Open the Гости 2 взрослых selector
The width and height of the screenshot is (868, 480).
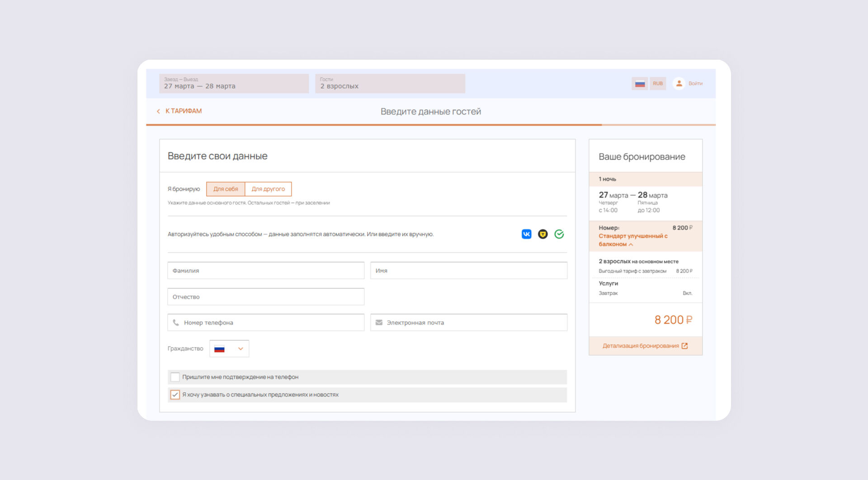(x=390, y=84)
